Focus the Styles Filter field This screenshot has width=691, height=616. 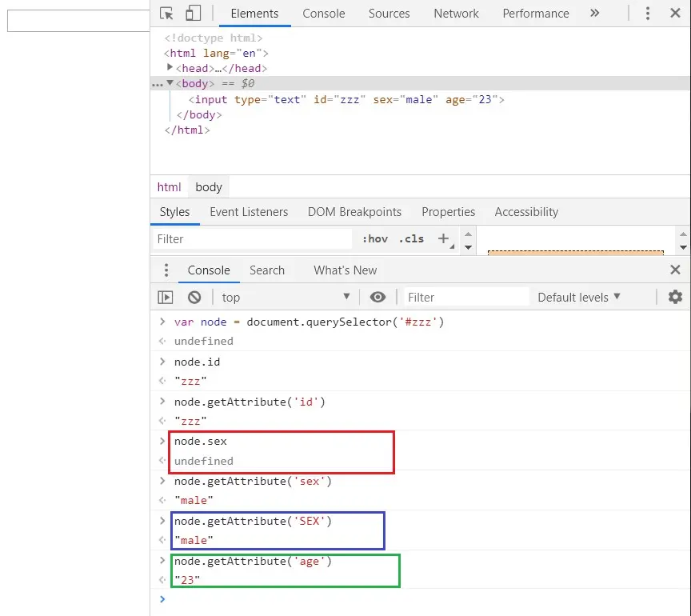click(252, 239)
